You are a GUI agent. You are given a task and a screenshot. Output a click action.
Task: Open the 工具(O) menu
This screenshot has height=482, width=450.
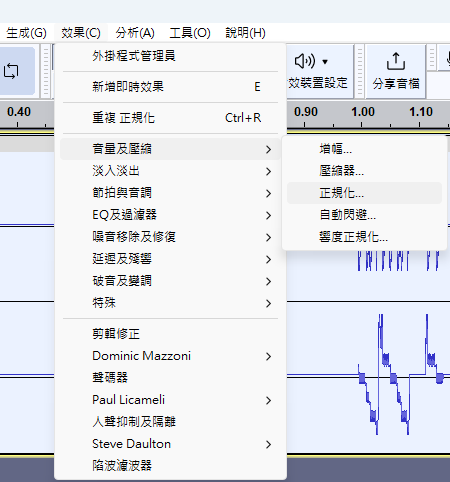190,33
